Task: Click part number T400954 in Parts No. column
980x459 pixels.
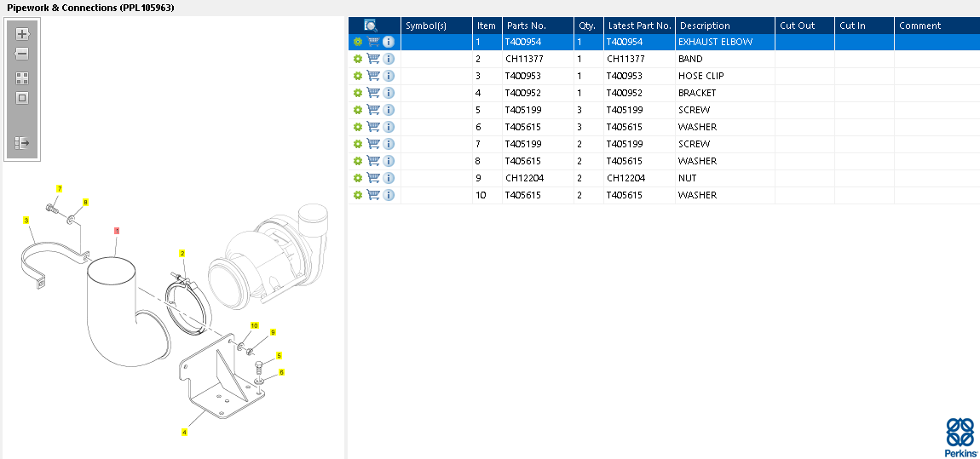Action: 523,42
